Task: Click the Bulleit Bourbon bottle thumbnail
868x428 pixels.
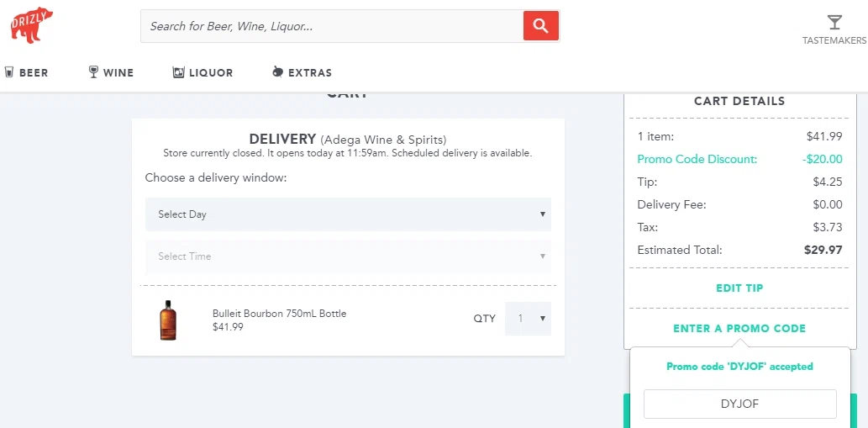Action: (x=168, y=320)
